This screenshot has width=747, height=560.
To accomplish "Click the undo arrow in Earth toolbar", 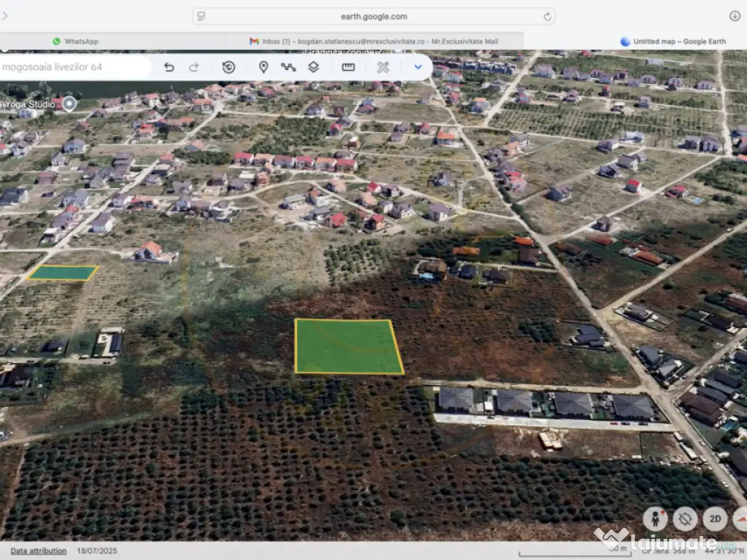I will [169, 67].
